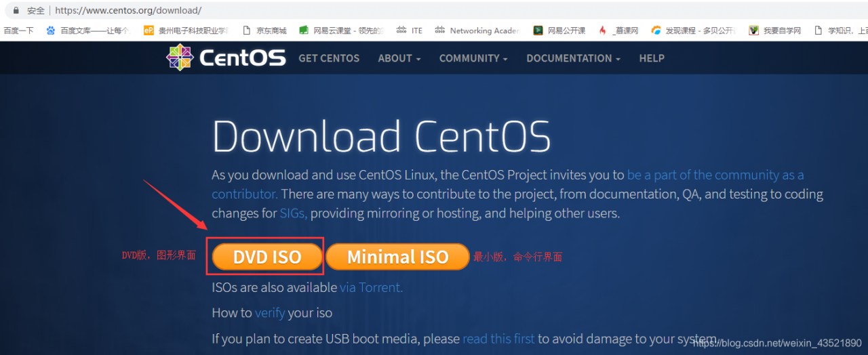Open the ITE Cisco bookmark
The image size is (868, 355).
point(410,30)
